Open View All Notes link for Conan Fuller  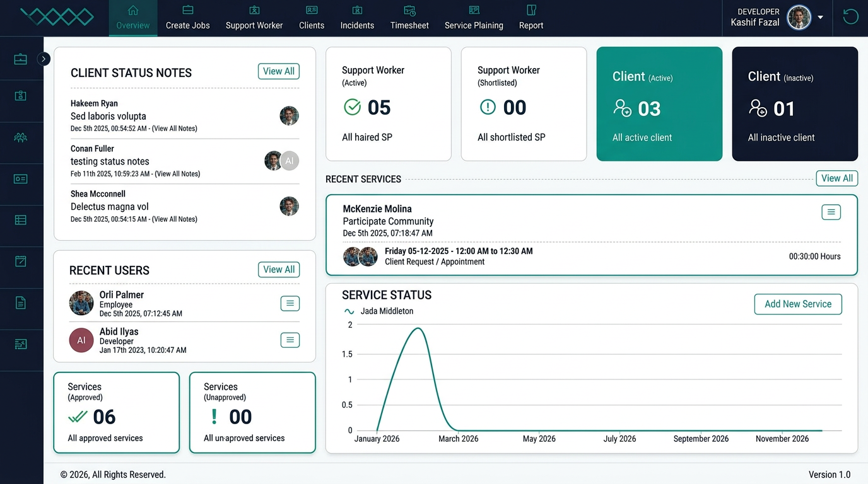pos(177,174)
